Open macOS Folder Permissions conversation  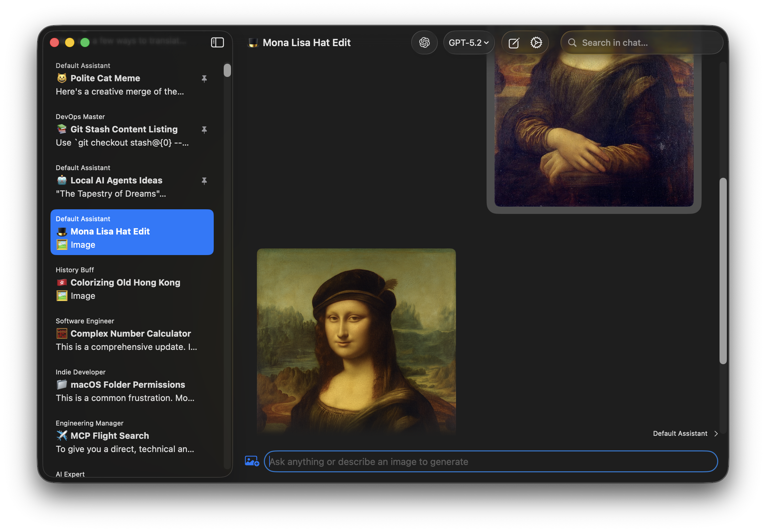[132, 385]
